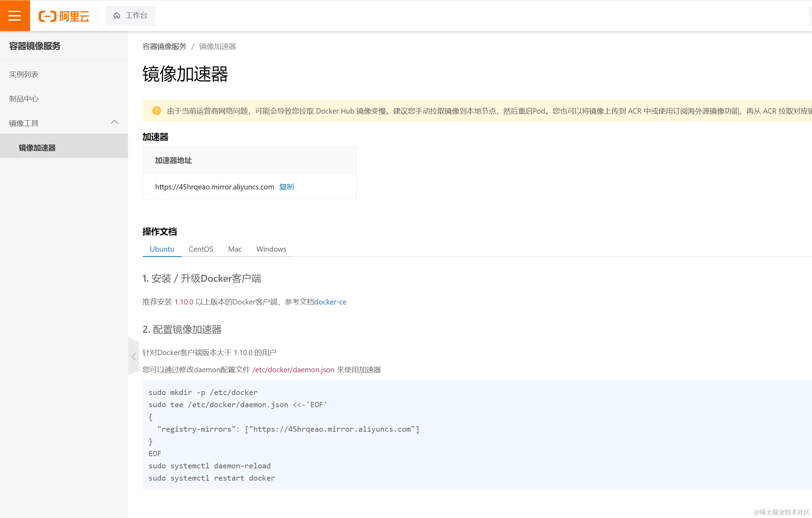The width and height of the screenshot is (812, 518).
Task: Collapse the sidebar with the arrow handle
Action: coord(134,357)
